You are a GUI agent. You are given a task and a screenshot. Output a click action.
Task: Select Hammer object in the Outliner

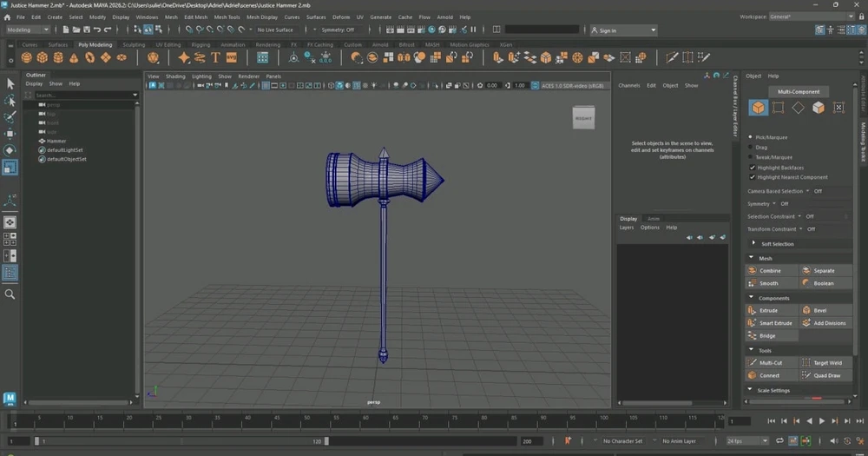56,141
